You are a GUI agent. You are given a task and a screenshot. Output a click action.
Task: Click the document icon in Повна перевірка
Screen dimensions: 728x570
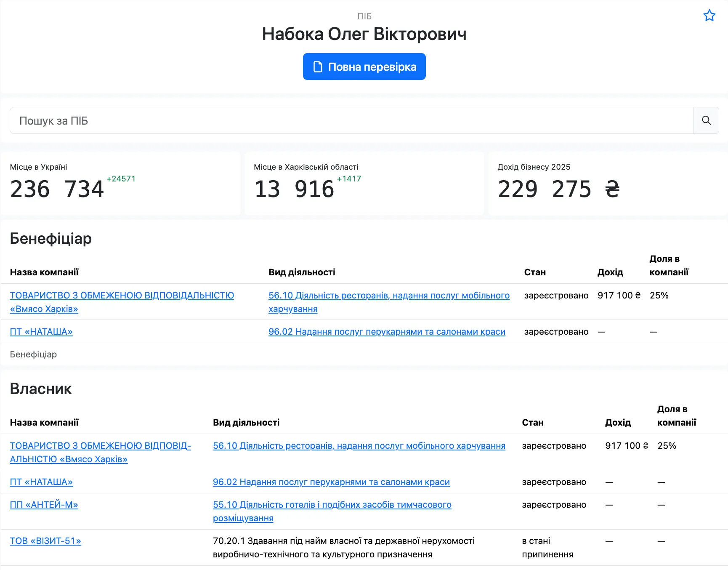[x=318, y=67]
